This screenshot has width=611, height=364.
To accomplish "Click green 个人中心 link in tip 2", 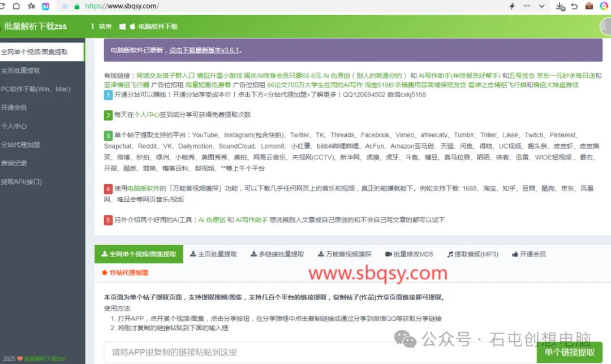I will pos(147,115).
